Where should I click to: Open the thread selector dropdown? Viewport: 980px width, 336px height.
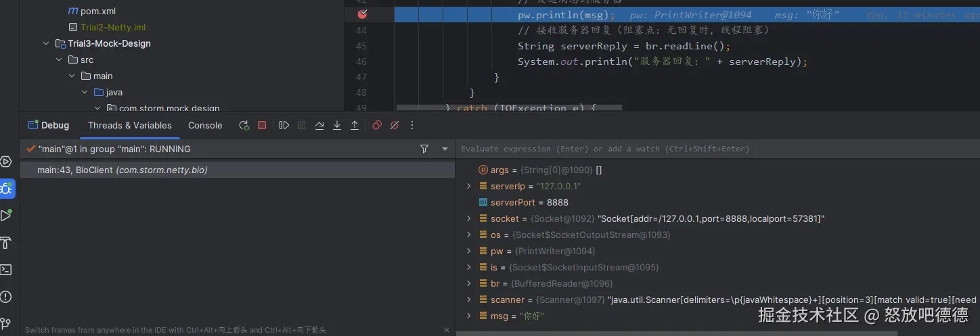coord(445,149)
